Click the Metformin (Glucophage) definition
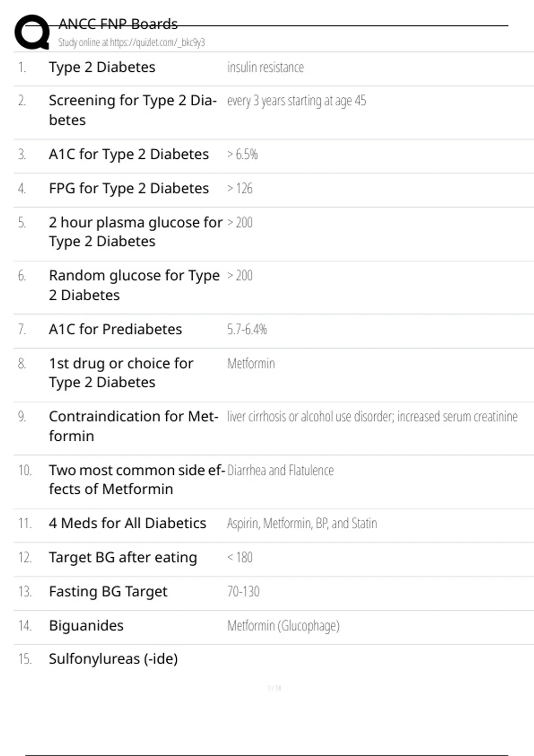534x756 pixels. [x=283, y=626]
